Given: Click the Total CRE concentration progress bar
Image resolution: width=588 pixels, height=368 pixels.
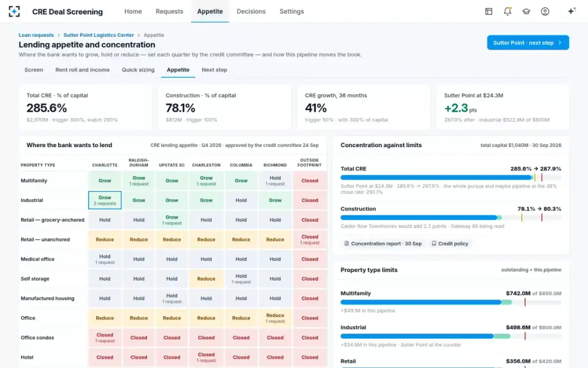Looking at the screenshot, I should coord(451,178).
